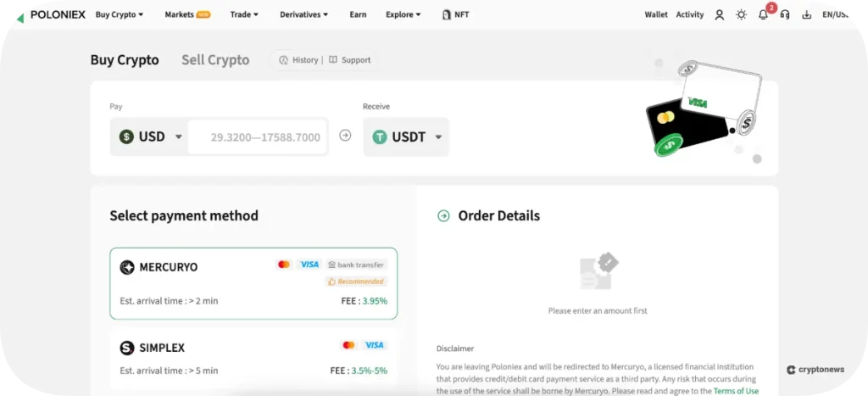Open the Terms of Use link

tap(735, 391)
